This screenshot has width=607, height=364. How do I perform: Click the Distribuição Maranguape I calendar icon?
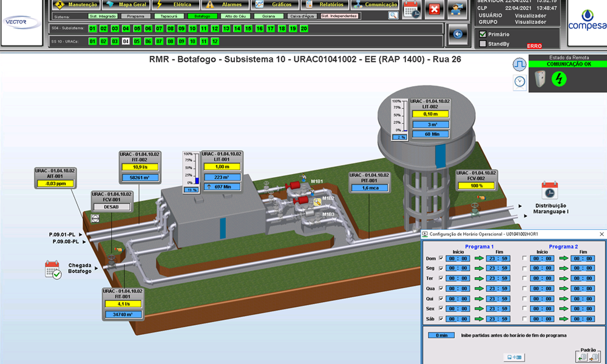tap(549, 190)
